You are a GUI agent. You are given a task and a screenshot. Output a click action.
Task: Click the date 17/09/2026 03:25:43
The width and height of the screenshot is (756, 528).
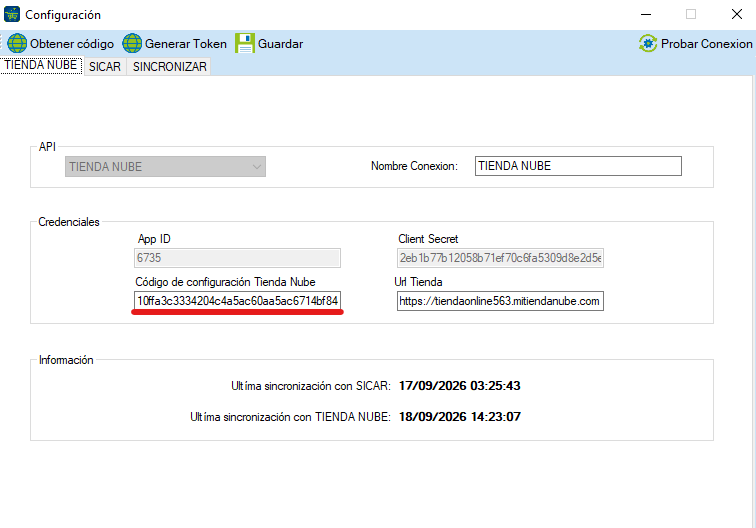pos(459,386)
